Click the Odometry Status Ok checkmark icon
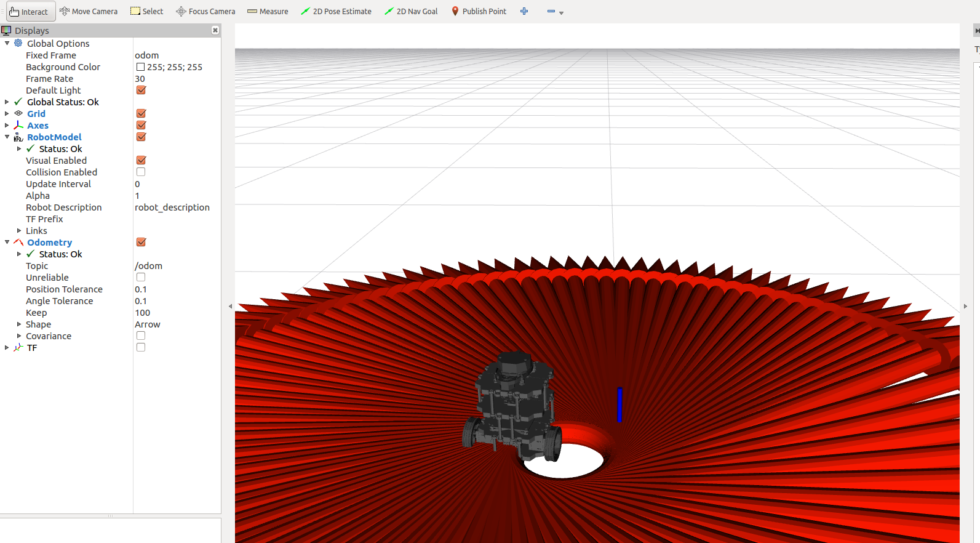 (x=31, y=254)
